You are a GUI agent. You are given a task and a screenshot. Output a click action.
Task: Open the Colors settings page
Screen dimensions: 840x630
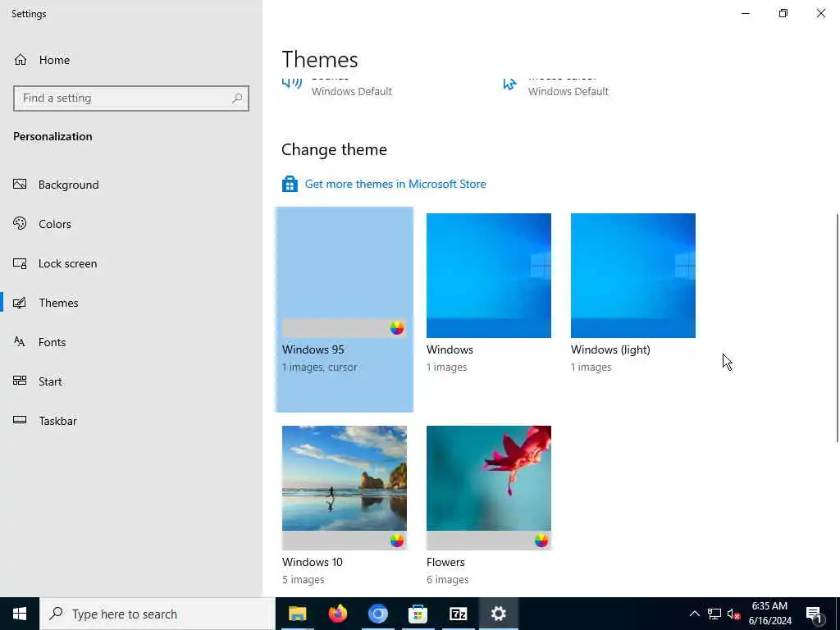pyautogui.click(x=42, y=224)
